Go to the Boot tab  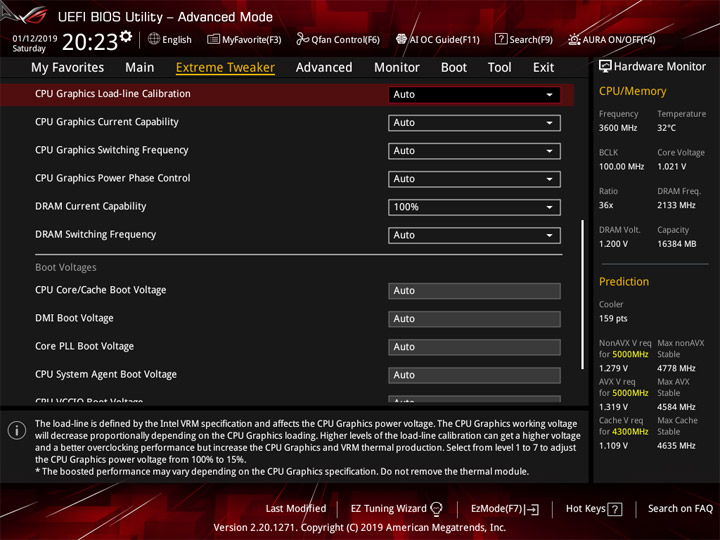pos(454,68)
